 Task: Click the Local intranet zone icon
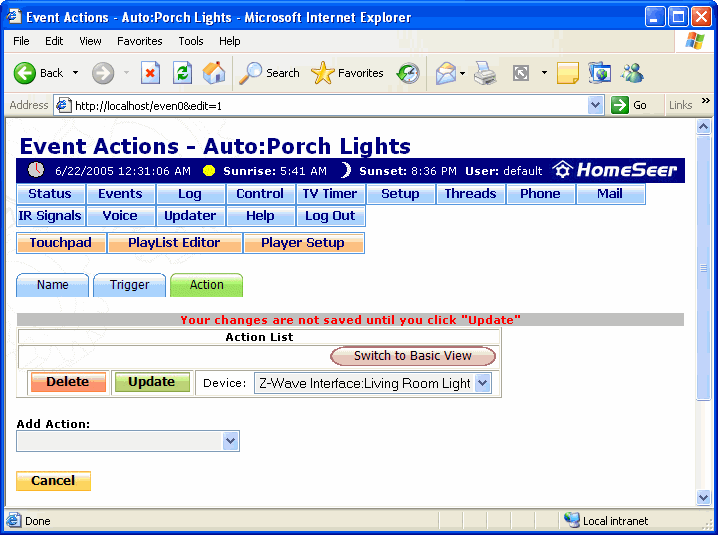pos(571,520)
